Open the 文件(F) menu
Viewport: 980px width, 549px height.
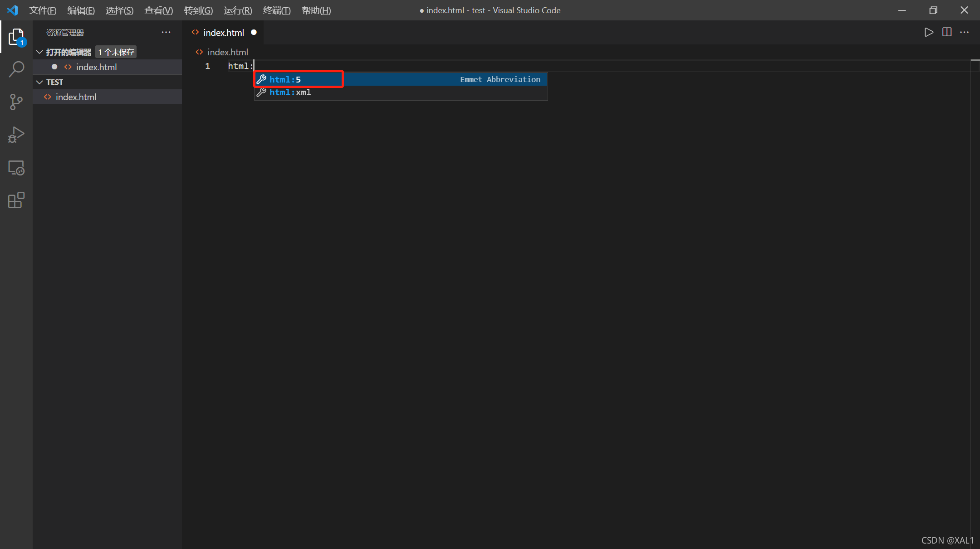pos(43,10)
